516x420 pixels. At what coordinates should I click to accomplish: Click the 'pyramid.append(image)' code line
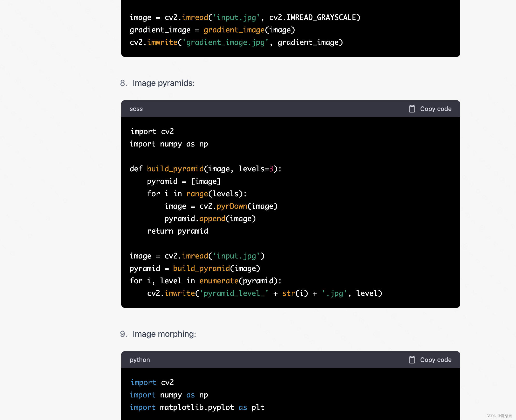pos(210,219)
